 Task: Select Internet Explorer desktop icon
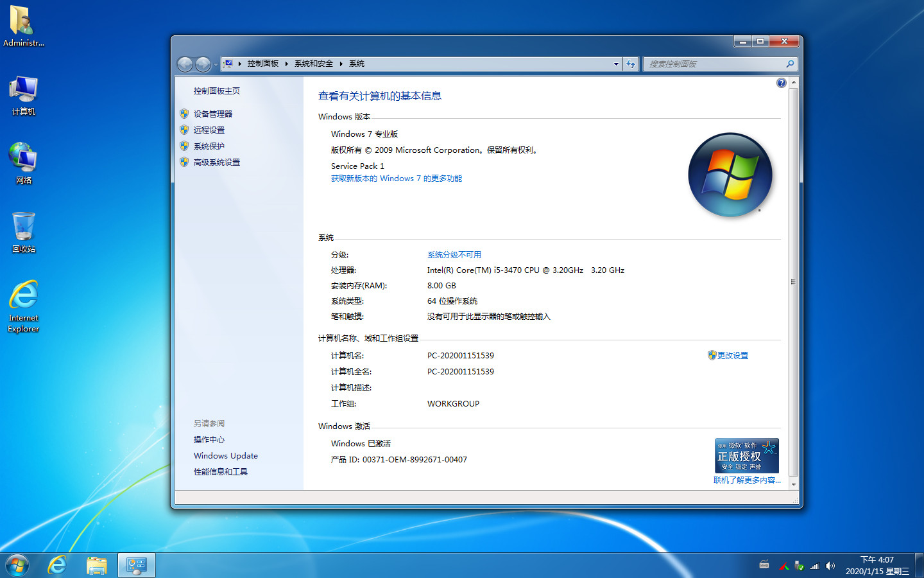click(x=24, y=306)
